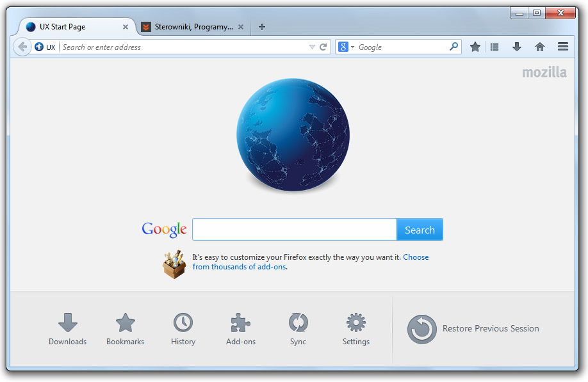Click the Google search box on start page
Screen dimensions: 588x382
[295, 230]
